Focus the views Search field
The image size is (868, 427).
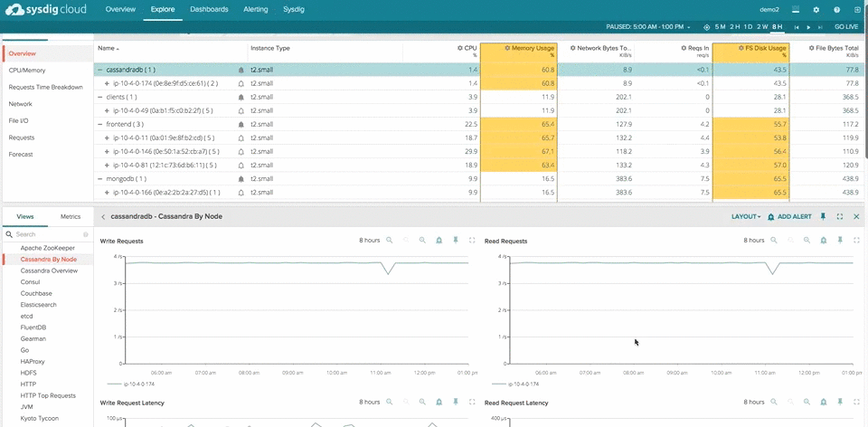point(47,234)
